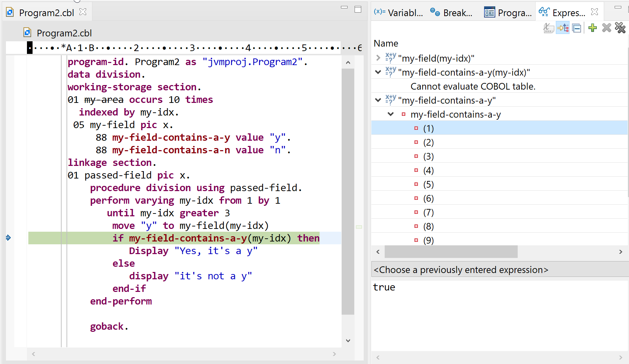
Task: Add a new watch expression with the plus icon
Action: click(x=593, y=28)
